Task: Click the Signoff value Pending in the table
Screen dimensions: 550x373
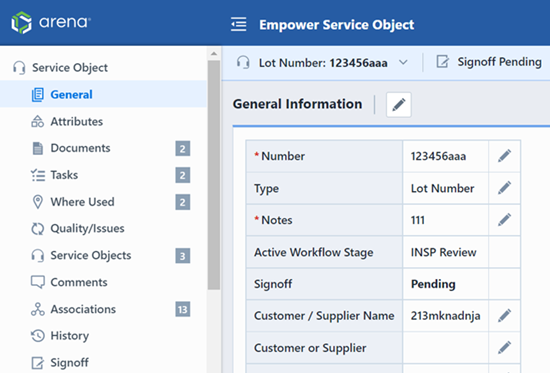Action: coord(433,284)
